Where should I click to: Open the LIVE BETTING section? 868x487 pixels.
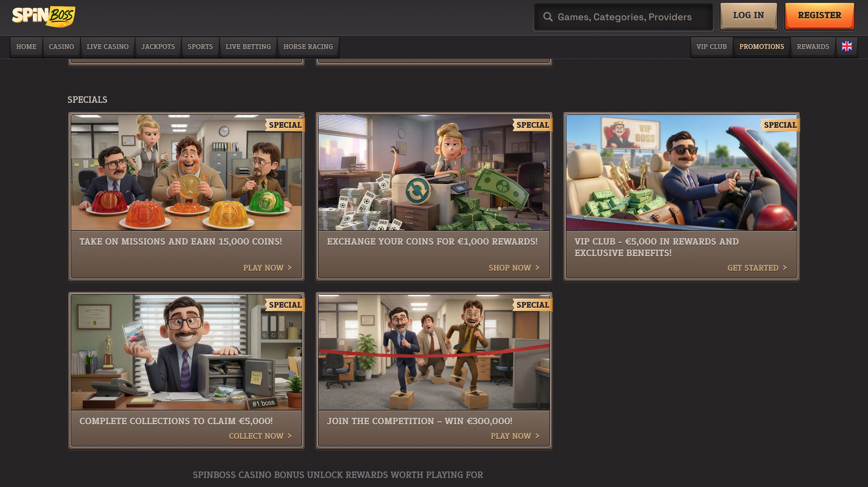248,46
